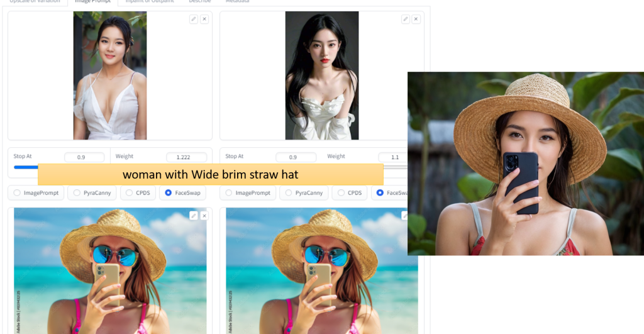Choose PyraCanny radio under the dark-background portrait
Image resolution: width=644 pixels, height=334 pixels.
pyautogui.click(x=289, y=193)
